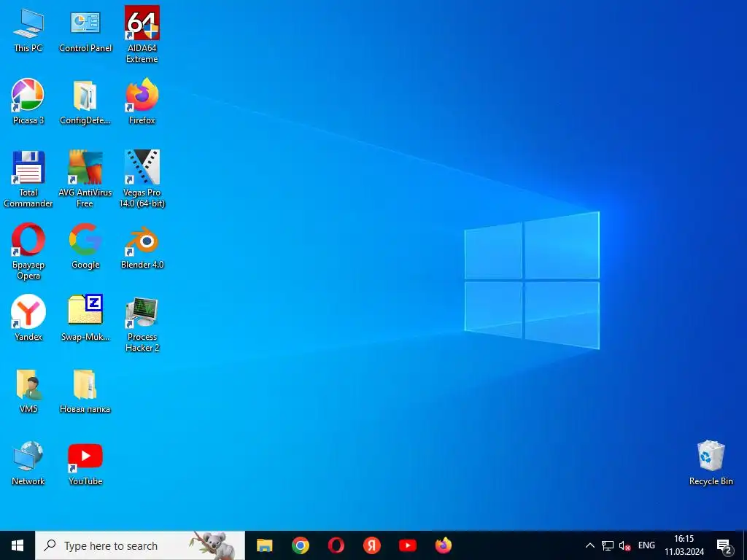
Task: Select the This PC desktop icon
Action: pyautogui.click(x=28, y=29)
